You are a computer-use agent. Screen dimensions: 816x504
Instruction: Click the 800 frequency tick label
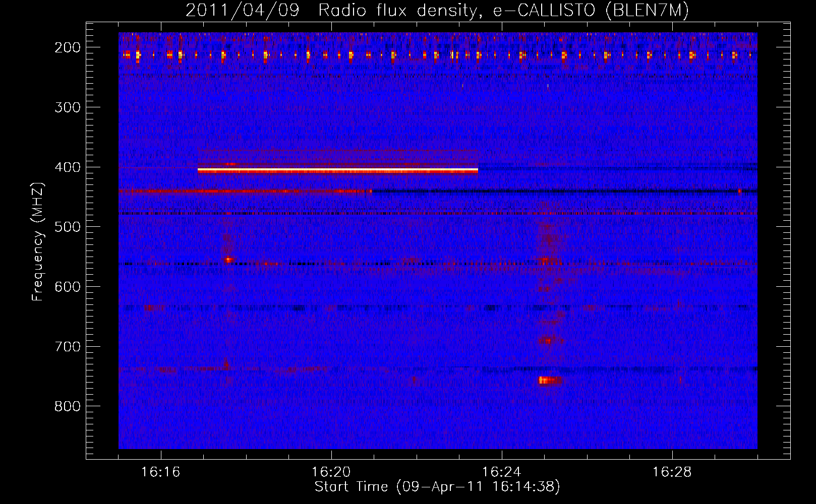click(x=67, y=406)
